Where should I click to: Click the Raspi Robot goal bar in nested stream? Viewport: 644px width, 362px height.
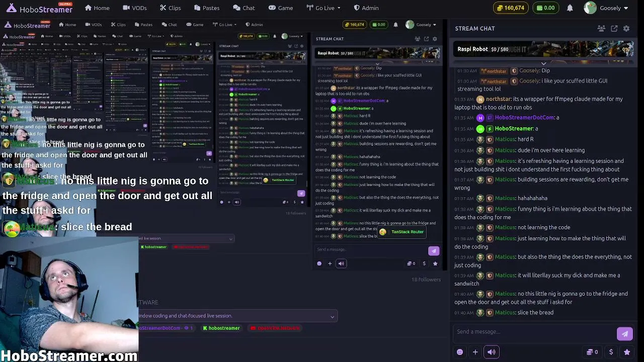[377, 53]
